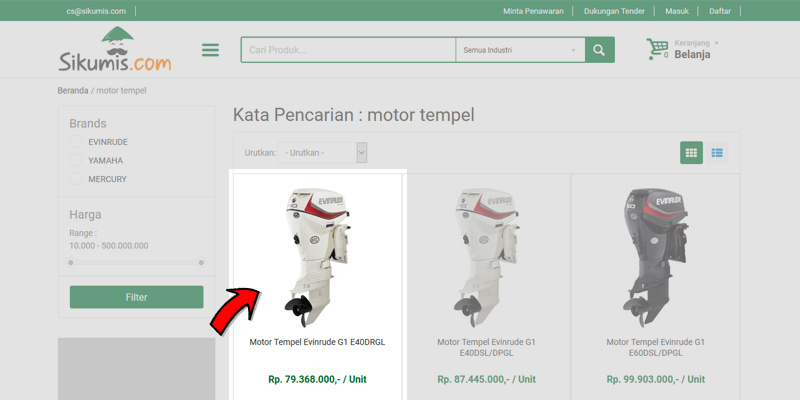Screen dimensions: 800x400
Task: Click the E40DSL/DPGL motor image
Action: pos(486,257)
